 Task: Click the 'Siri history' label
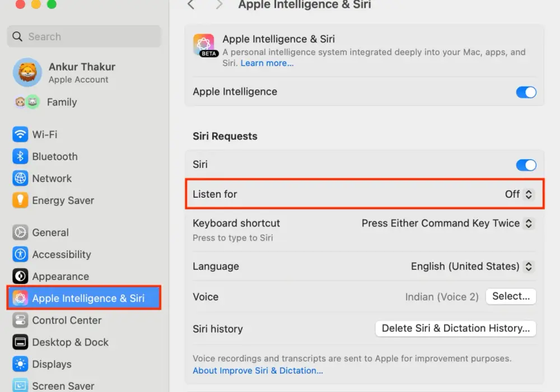click(218, 329)
